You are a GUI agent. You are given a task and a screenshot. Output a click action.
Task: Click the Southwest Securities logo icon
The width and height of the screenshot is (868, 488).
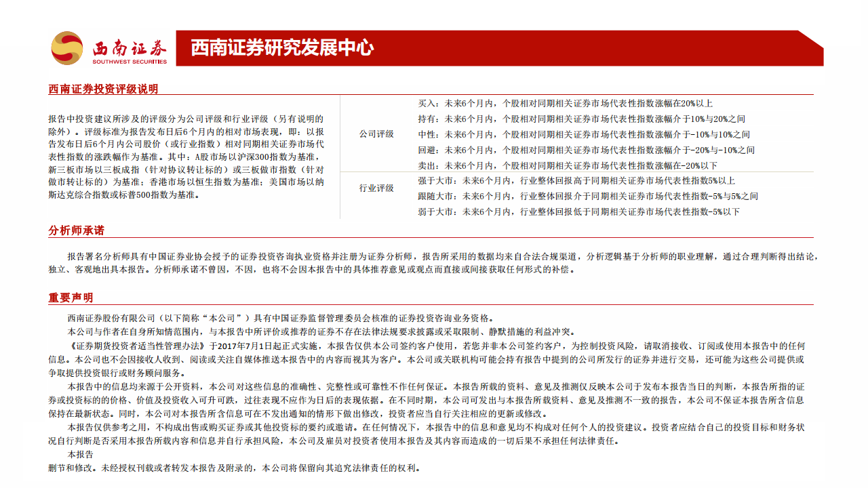coord(67,48)
